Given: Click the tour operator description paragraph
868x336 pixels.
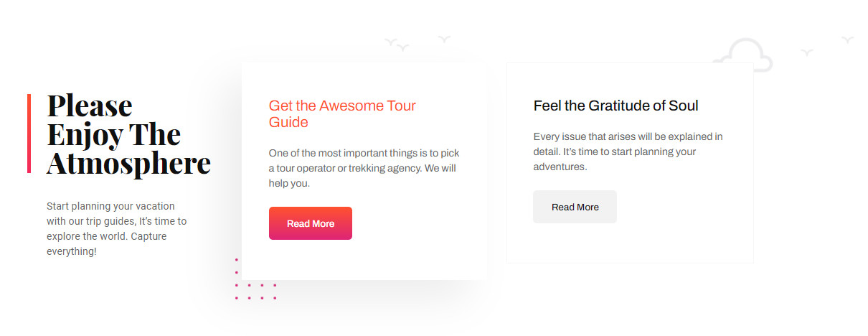Looking at the screenshot, I should pyautogui.click(x=364, y=168).
